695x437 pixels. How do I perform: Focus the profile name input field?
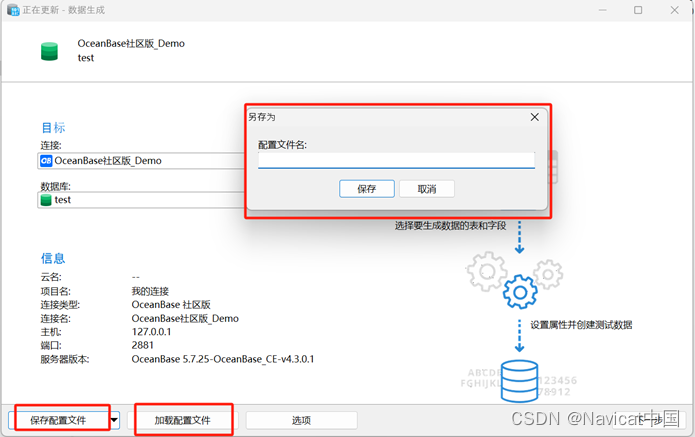pyautogui.click(x=396, y=160)
